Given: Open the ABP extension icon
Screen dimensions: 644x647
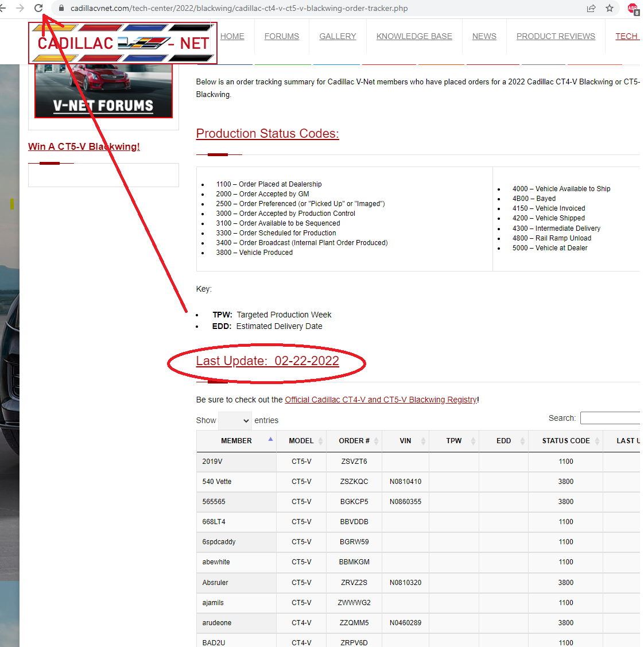Looking at the screenshot, I should [633, 9].
